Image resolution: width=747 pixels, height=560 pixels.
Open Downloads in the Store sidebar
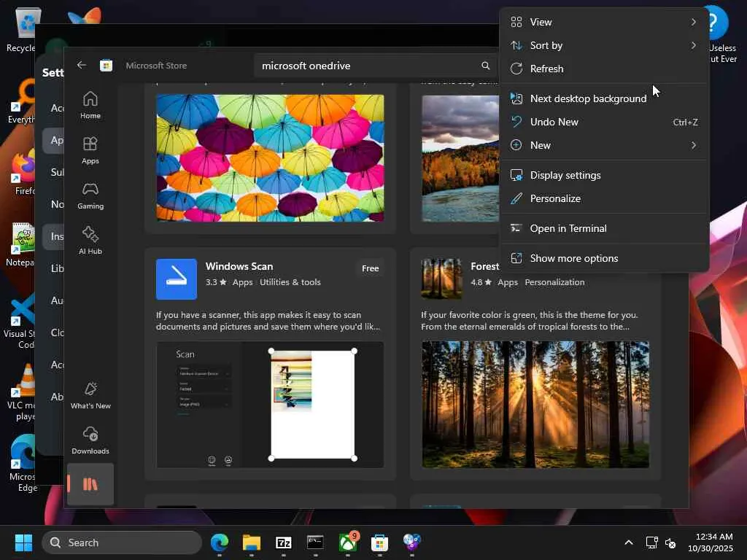[x=90, y=440]
